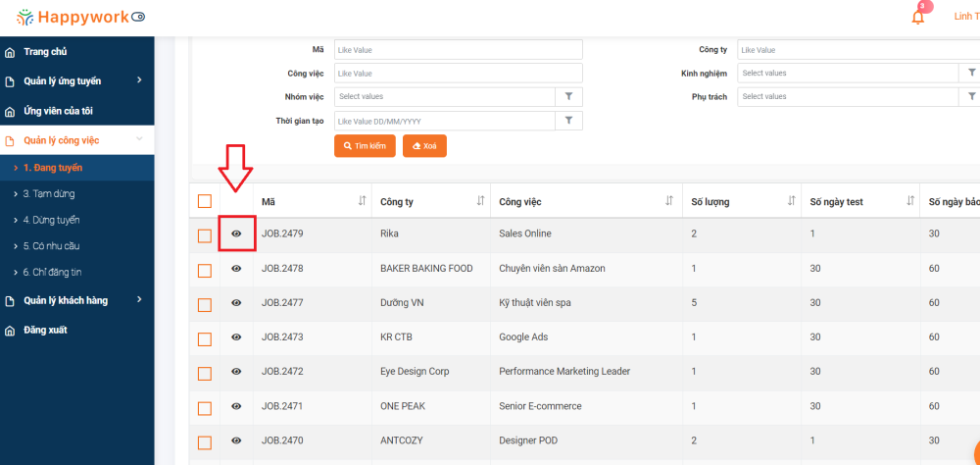Focus the Mã Like Value input field
980x465 pixels.
[458, 50]
